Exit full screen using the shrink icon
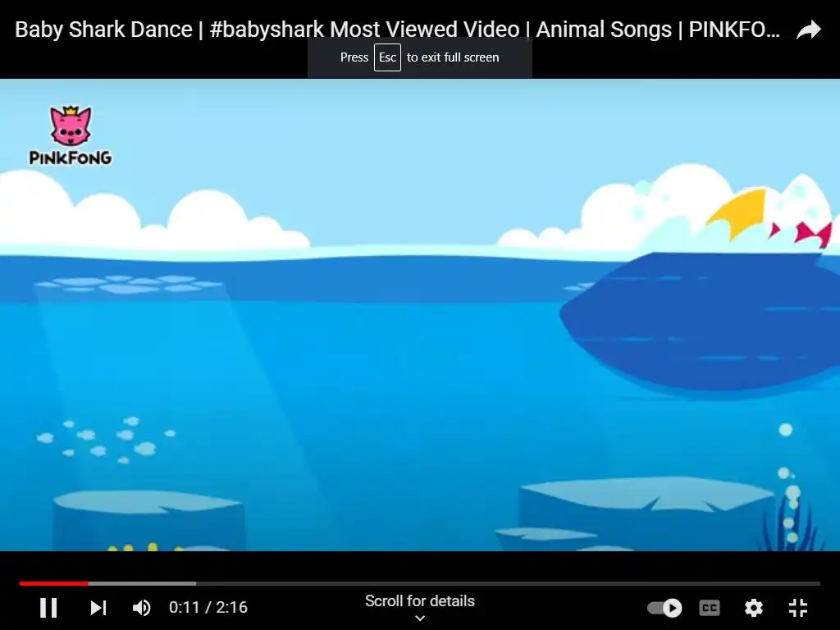 (x=798, y=608)
